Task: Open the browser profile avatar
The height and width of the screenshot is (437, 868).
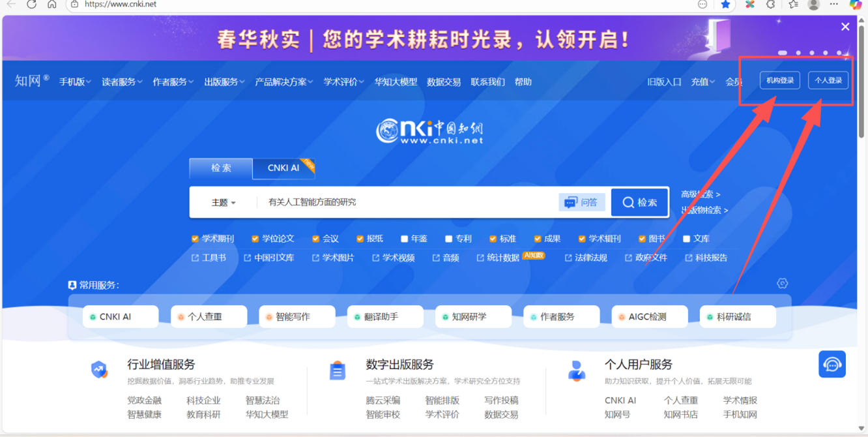Action: (x=813, y=5)
